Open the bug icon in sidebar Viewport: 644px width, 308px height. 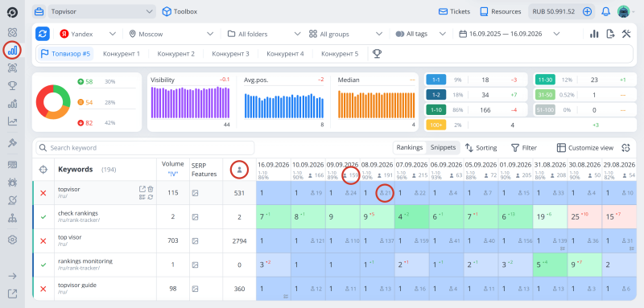(x=12, y=182)
